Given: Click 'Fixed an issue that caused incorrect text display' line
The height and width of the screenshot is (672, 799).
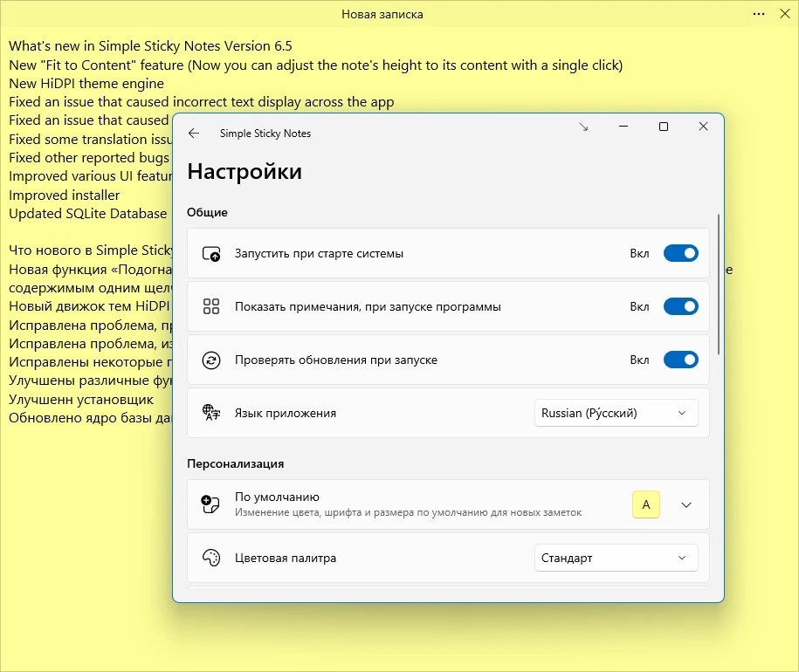Looking at the screenshot, I should pyautogui.click(x=202, y=102).
